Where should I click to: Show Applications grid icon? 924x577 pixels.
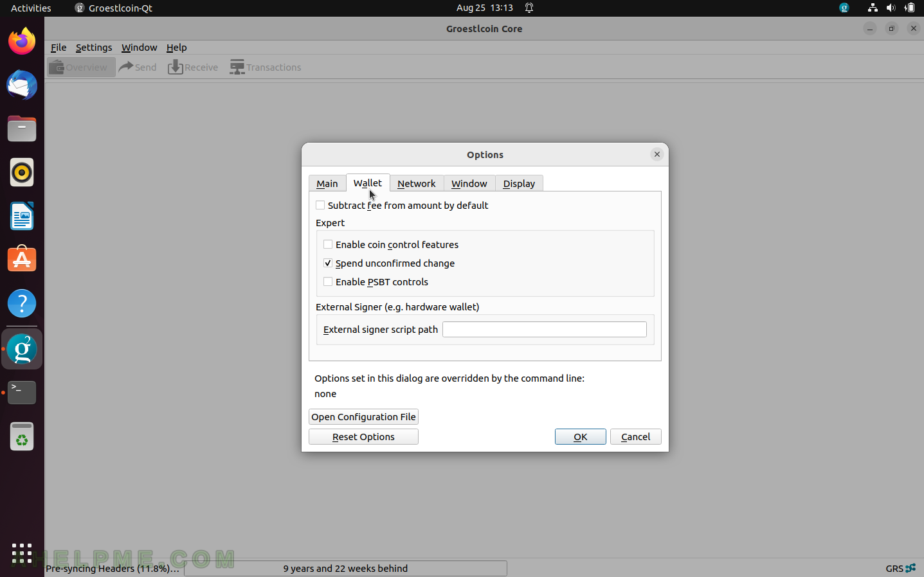[x=22, y=553]
